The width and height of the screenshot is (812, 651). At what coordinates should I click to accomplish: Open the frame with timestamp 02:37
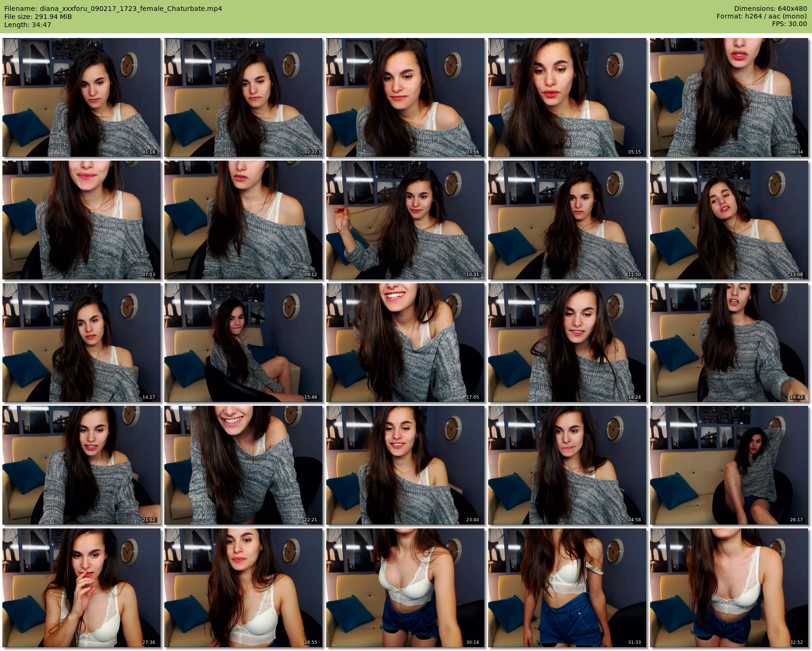(x=244, y=97)
